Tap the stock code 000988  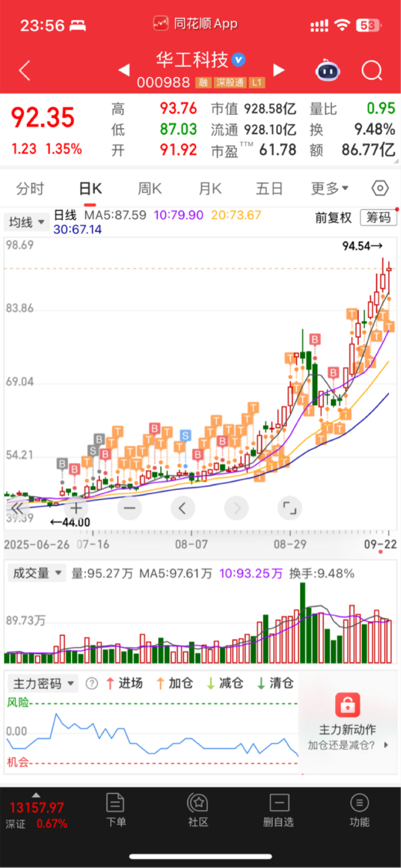(163, 82)
